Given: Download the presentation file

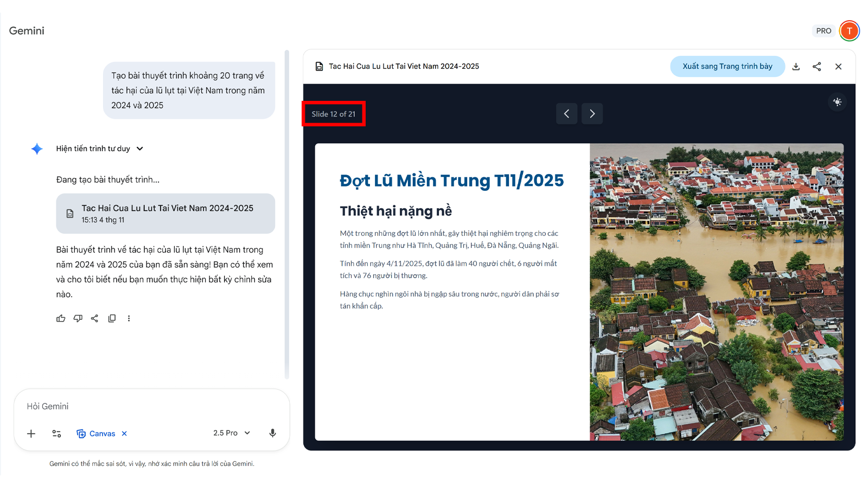Looking at the screenshot, I should click(796, 67).
